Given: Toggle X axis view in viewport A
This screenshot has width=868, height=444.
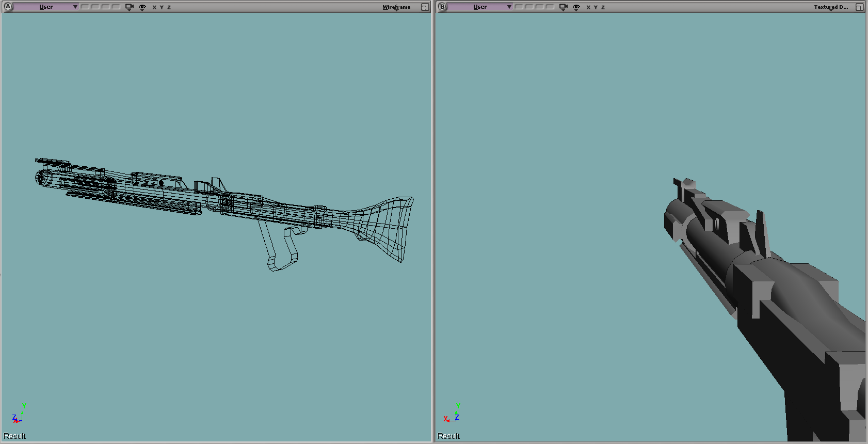Looking at the screenshot, I should 154,7.
